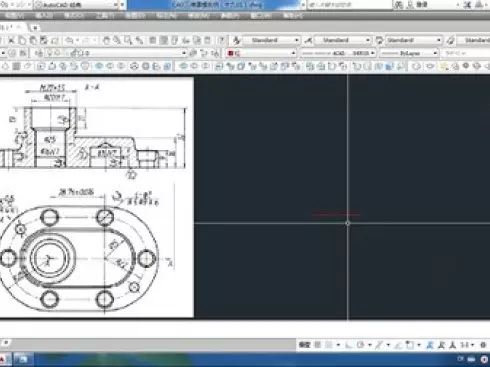Toggle ortho mode in status bar
490x367 pixels.
pos(349,345)
